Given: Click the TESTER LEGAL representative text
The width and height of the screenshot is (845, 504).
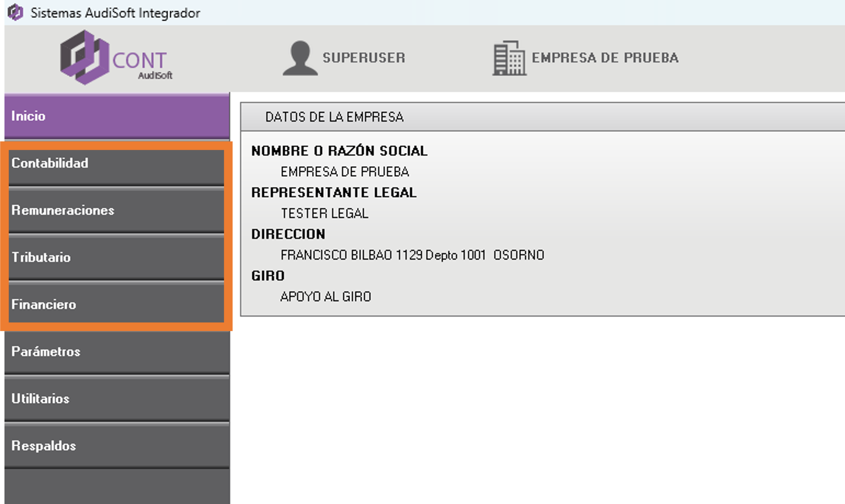Looking at the screenshot, I should click(x=324, y=214).
